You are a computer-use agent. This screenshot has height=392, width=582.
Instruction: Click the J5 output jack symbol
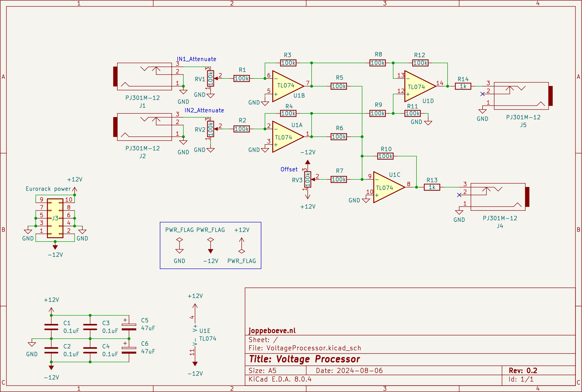pyautogui.click(x=521, y=96)
